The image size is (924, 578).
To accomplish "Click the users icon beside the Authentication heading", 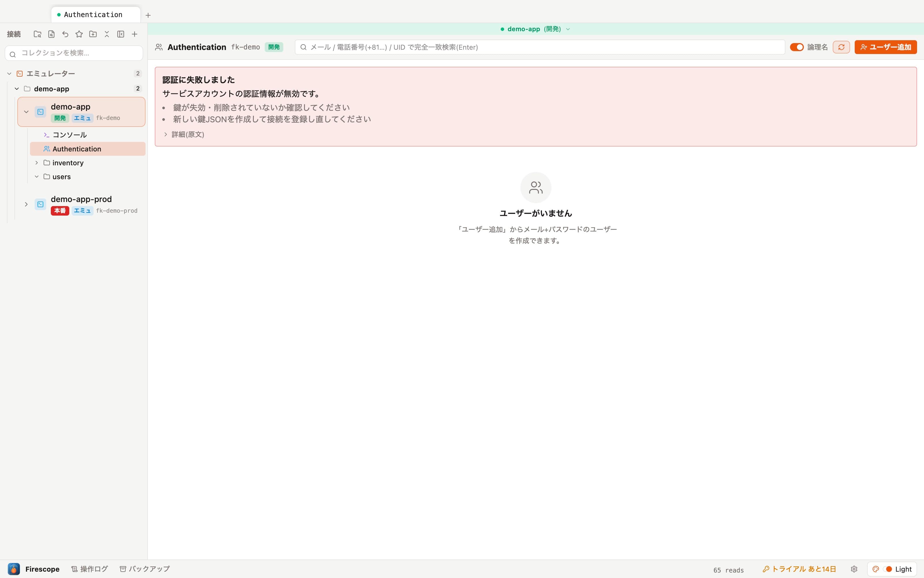I will 159,47.
